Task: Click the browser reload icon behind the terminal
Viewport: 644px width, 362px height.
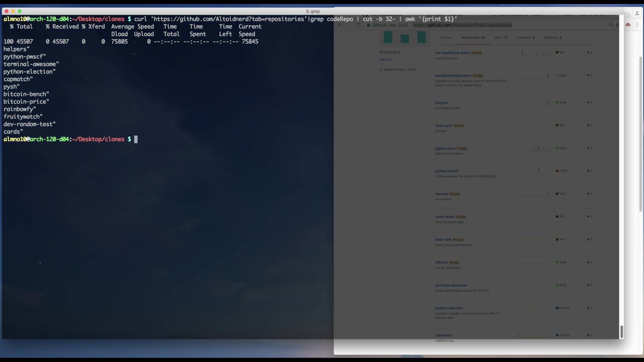Action: click(x=358, y=25)
